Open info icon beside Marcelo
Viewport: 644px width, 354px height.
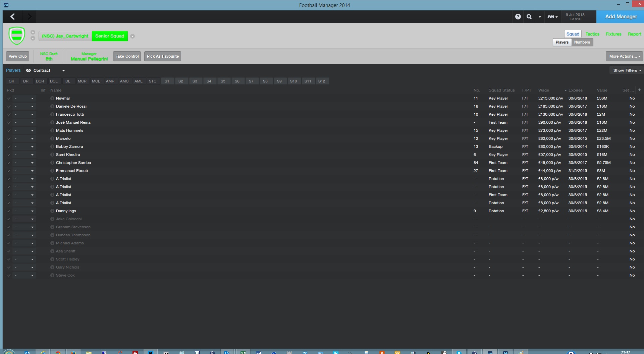click(x=52, y=138)
